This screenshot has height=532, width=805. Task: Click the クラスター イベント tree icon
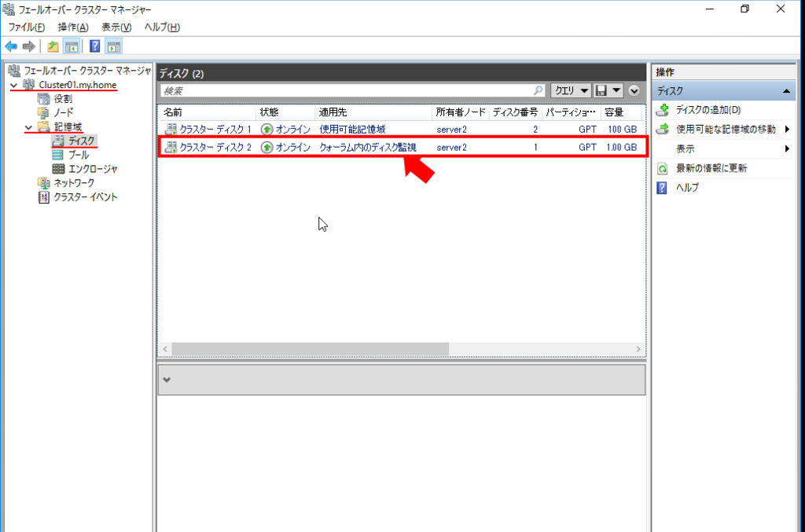pyautogui.click(x=44, y=197)
